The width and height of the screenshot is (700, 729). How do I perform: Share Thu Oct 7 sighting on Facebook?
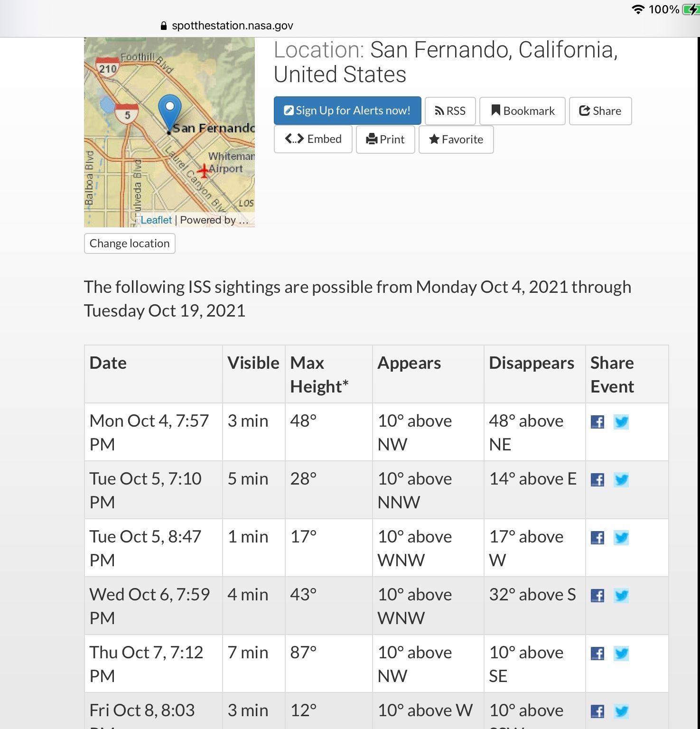point(597,654)
